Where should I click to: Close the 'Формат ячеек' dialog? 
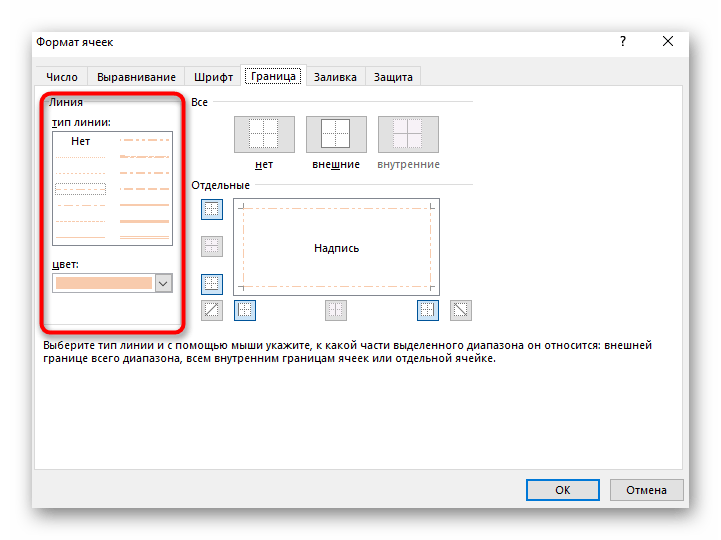668,41
